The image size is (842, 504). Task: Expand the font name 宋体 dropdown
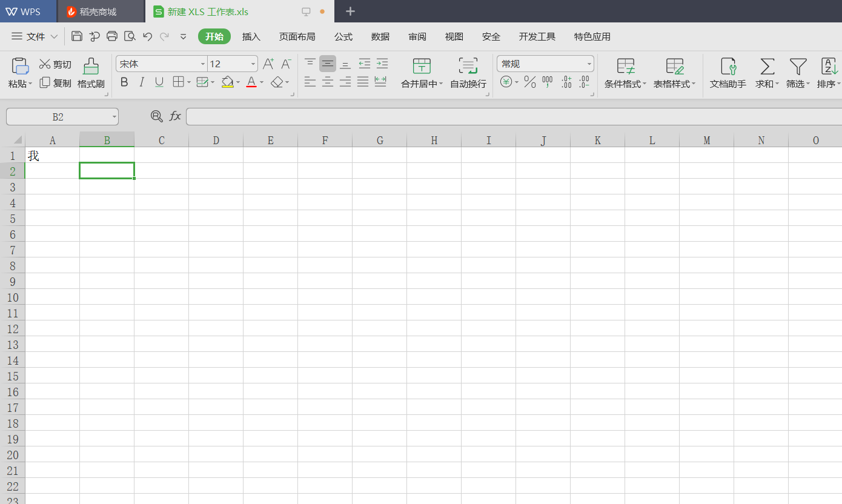pyautogui.click(x=202, y=64)
